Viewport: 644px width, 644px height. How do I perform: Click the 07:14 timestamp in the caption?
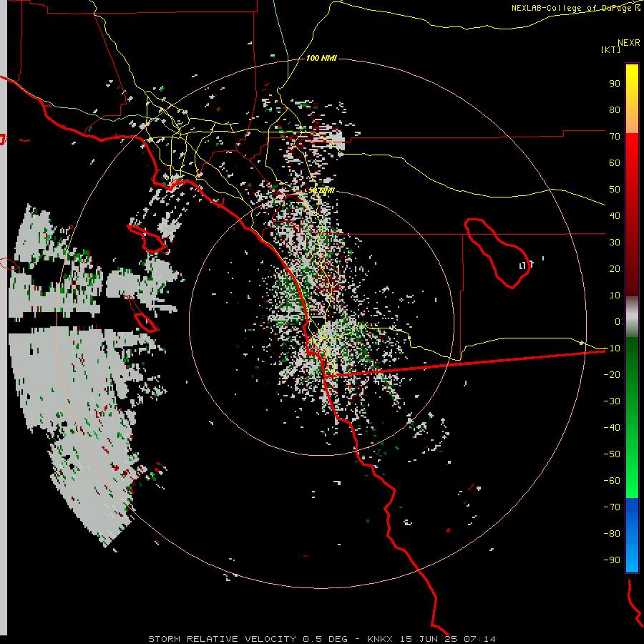coord(479,639)
